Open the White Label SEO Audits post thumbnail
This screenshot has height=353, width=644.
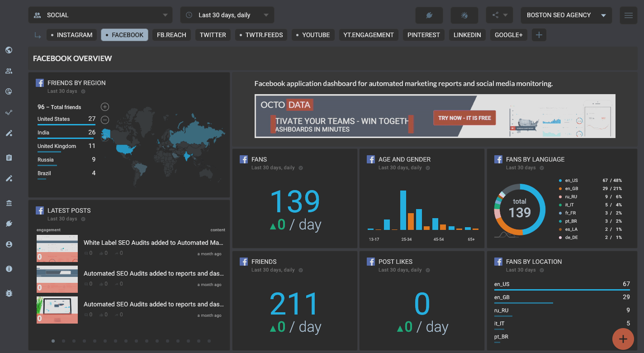(57, 248)
